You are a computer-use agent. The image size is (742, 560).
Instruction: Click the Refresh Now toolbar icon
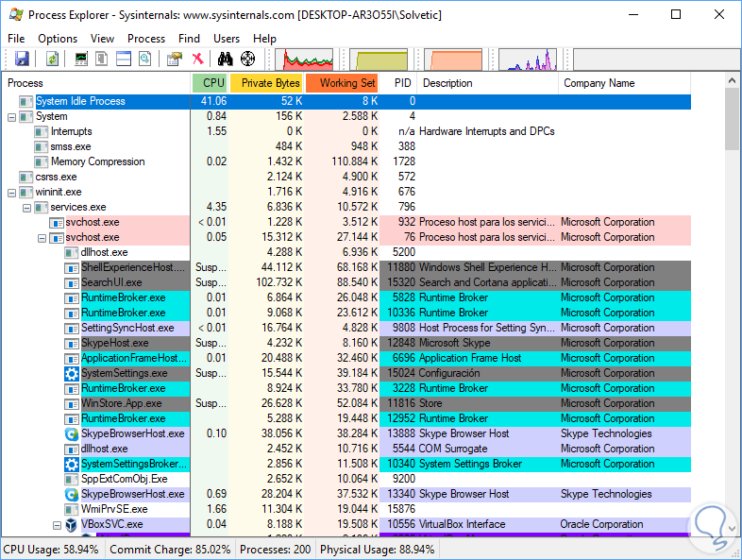pos(53,59)
